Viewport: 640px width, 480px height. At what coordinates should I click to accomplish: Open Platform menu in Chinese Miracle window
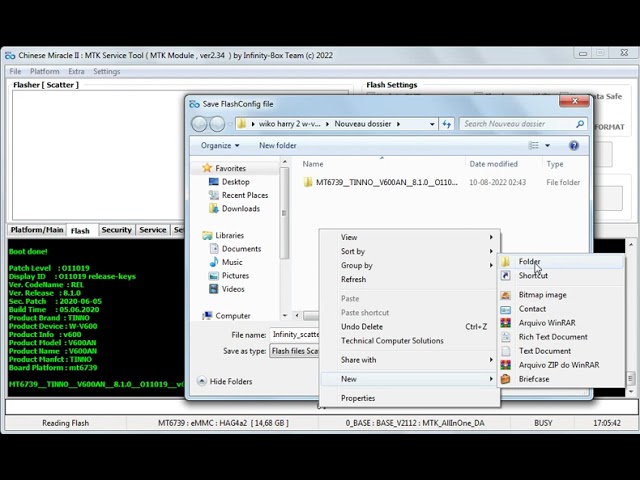pos(44,71)
